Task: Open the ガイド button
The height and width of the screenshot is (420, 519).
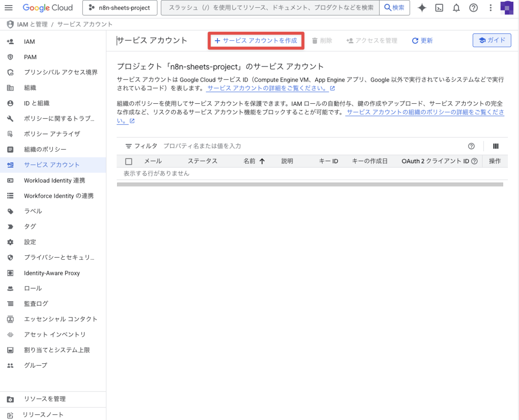Action: pos(492,40)
